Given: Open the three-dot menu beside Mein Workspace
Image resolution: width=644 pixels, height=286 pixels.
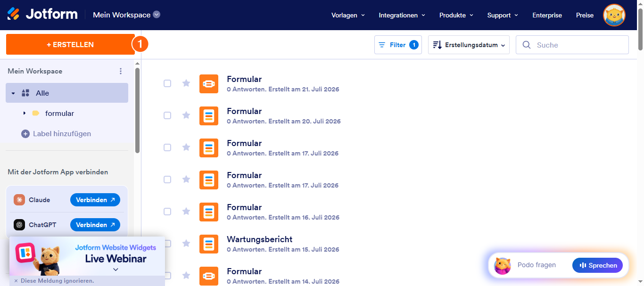Looking at the screenshot, I should point(121,71).
